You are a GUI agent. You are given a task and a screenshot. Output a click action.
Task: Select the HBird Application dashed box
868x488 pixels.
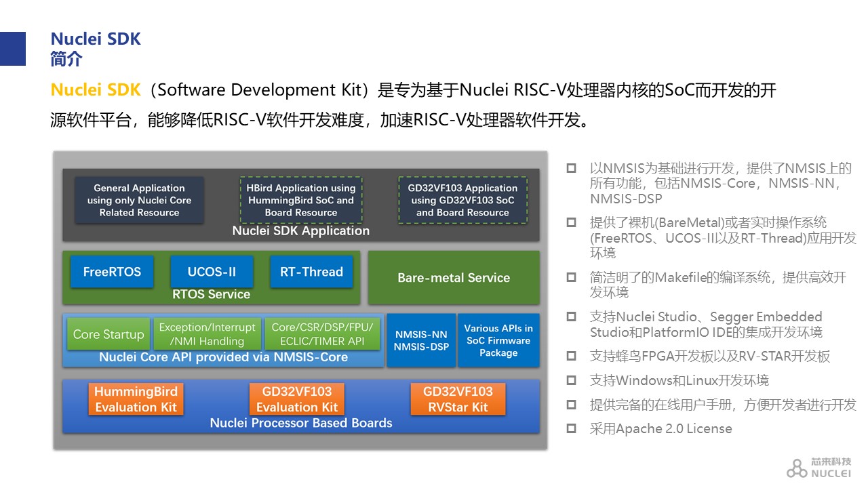tap(301, 200)
